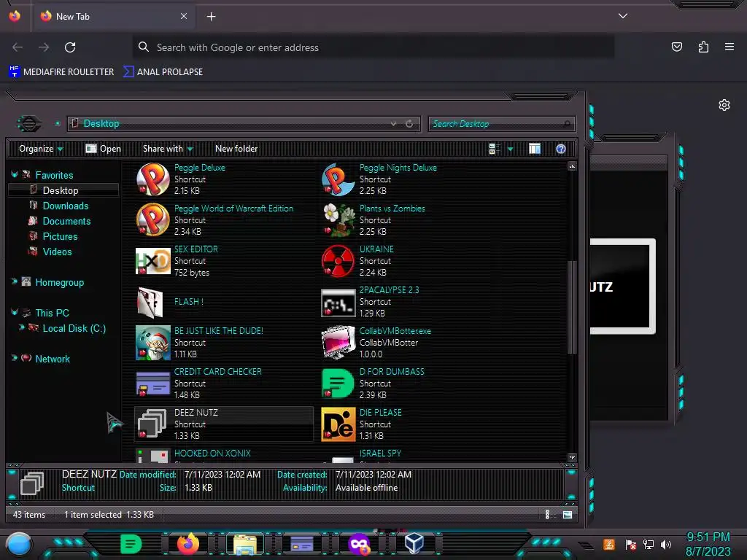Image resolution: width=747 pixels, height=560 pixels.
Task: Select the HOOKED ON XONIX file name
Action: click(x=212, y=454)
